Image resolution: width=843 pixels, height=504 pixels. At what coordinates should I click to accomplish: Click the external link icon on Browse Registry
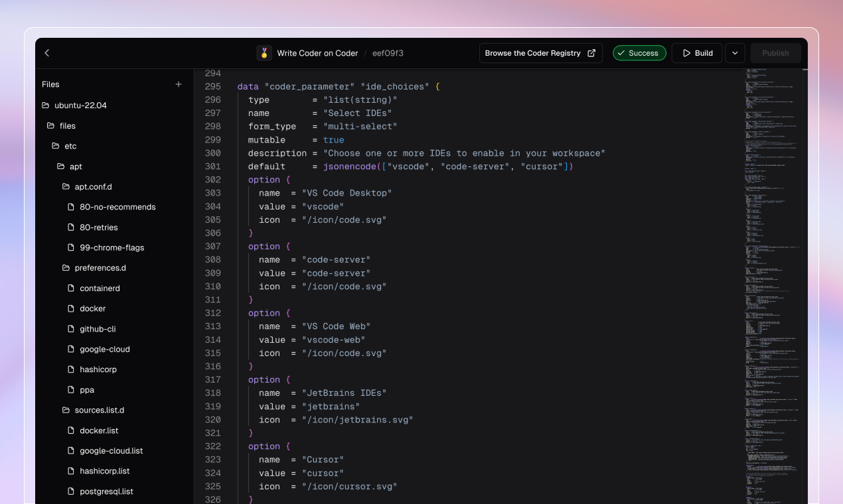[x=591, y=53]
